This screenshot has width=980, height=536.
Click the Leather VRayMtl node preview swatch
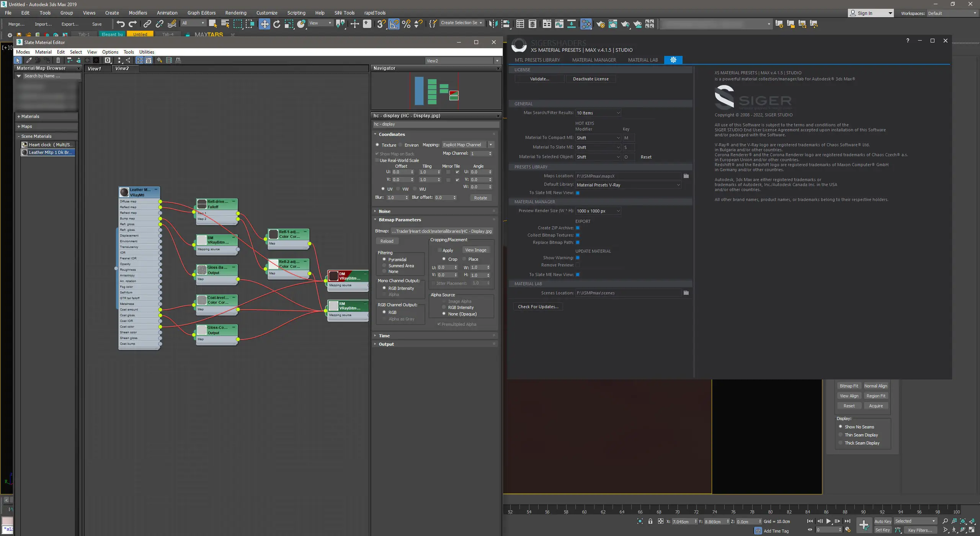point(124,192)
